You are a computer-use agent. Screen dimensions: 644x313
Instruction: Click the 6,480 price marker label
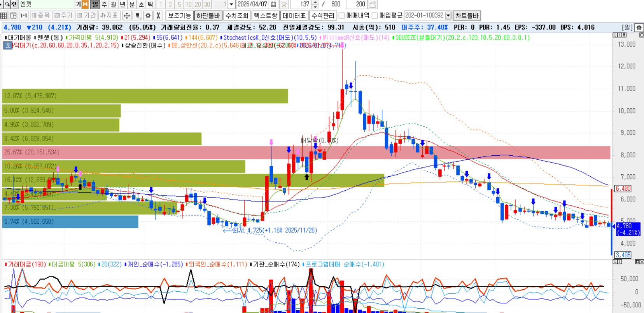623,189
